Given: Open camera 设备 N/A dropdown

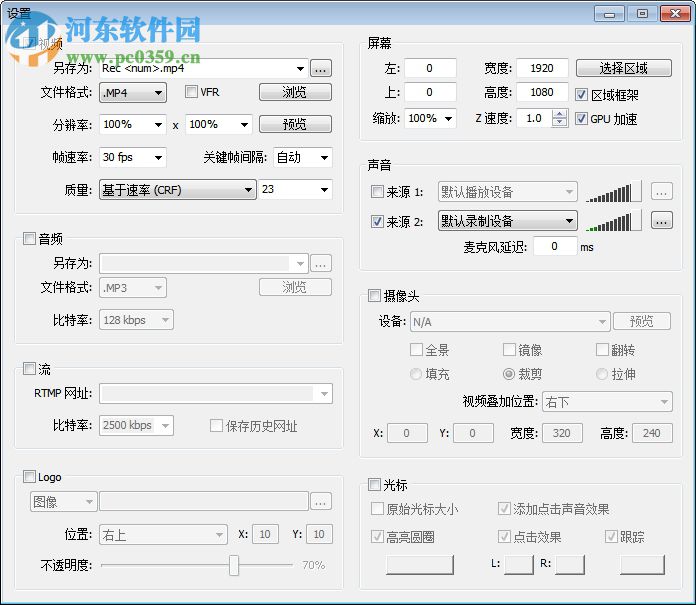Looking at the screenshot, I should coord(510,322).
